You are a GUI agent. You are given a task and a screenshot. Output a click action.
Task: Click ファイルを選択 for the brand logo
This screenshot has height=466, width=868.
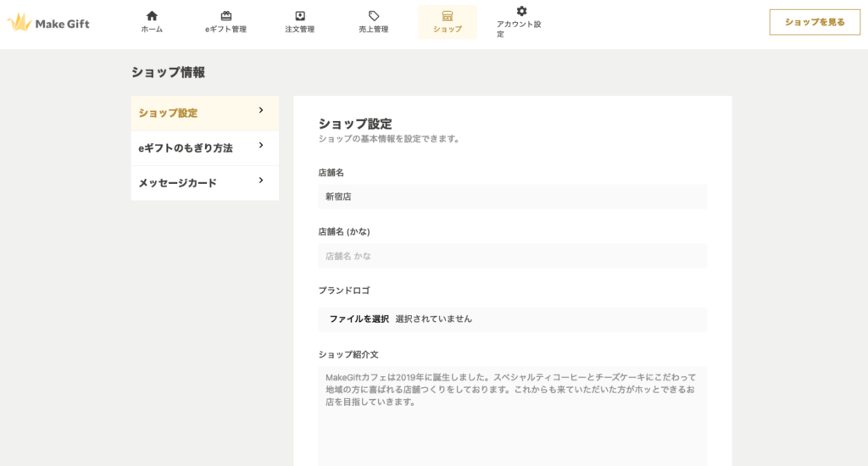click(359, 319)
